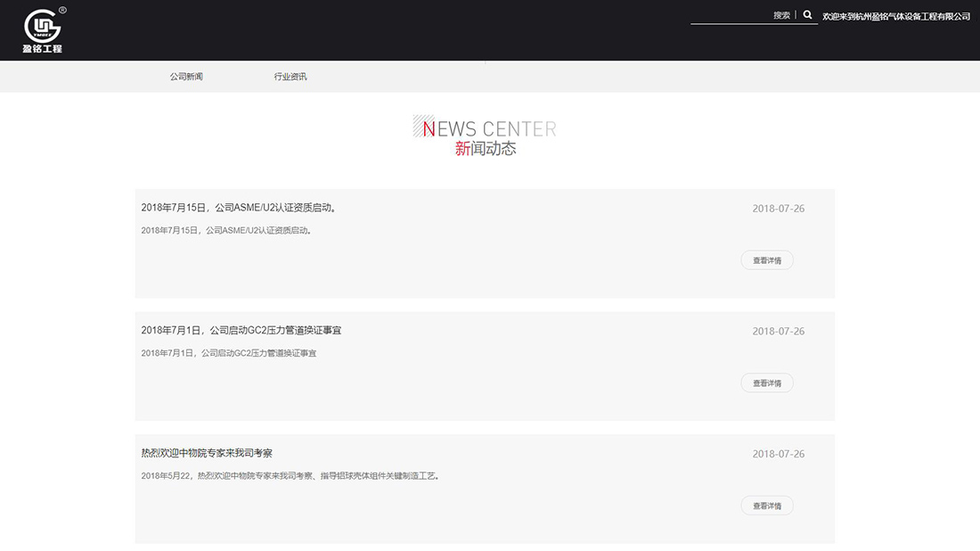Open the 热烈欢迎中物院专家来我司考察 headline

[x=213, y=453]
